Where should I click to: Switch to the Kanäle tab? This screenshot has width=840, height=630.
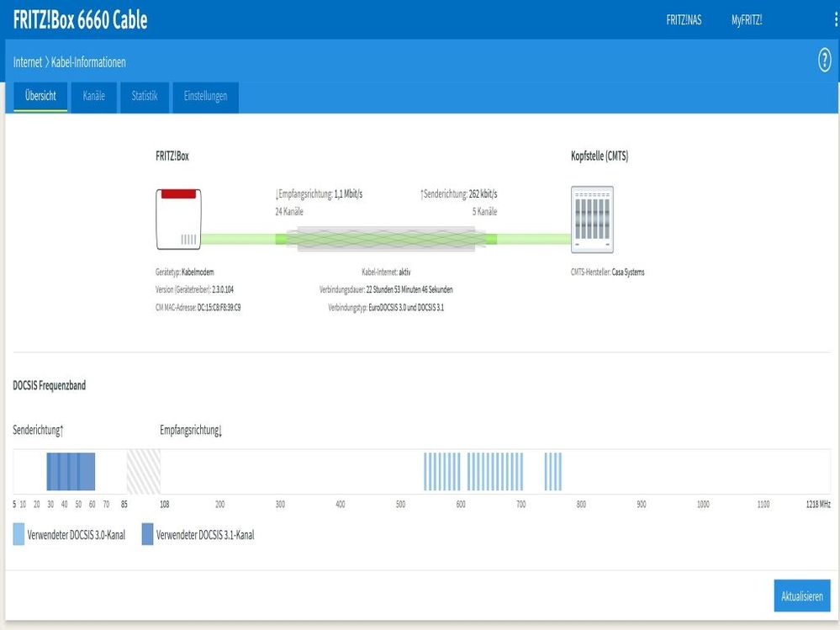point(93,97)
